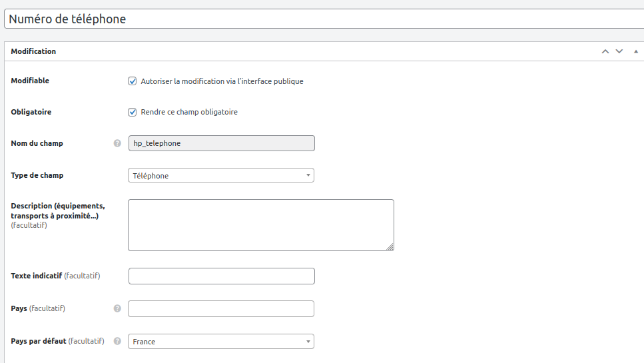Move Modification panel up with chevron arrow
The image size is (644, 363).
(605, 51)
